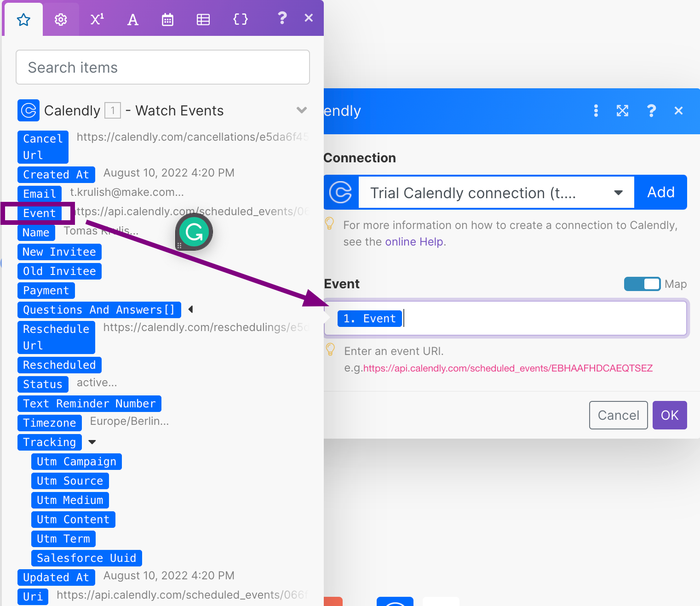Select the Payment item
Viewport: 700px width, 606px height.
pos(46,291)
